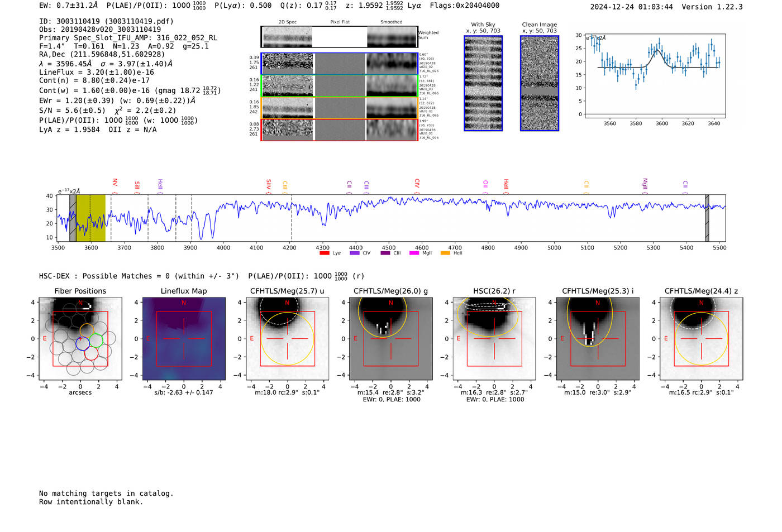Click the red Lyα legend swatch

tap(324, 253)
